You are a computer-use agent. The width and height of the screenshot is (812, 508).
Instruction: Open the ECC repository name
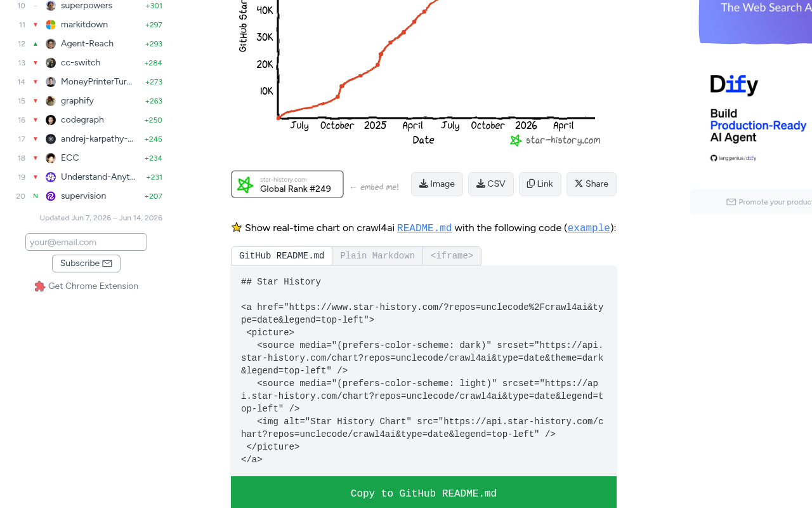[70, 158]
